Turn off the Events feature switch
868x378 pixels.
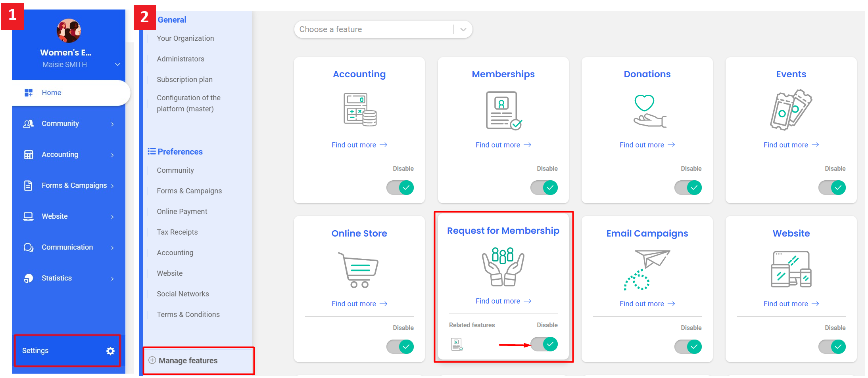point(832,187)
